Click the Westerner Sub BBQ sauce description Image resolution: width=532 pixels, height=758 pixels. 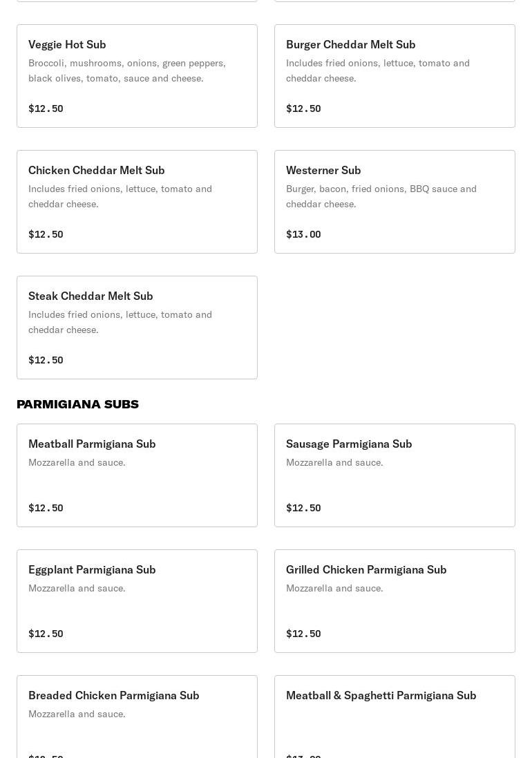click(381, 196)
